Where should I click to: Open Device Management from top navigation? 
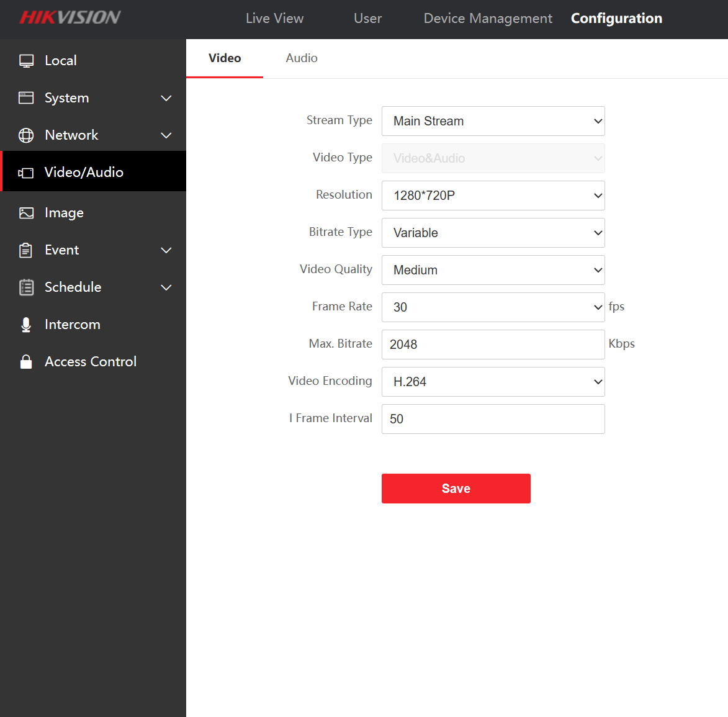(x=488, y=19)
